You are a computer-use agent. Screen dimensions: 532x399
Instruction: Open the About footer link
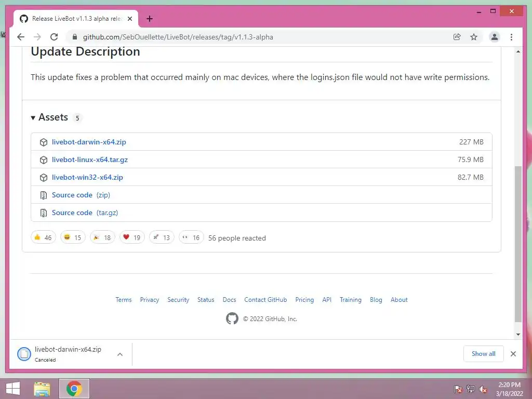pos(399,300)
